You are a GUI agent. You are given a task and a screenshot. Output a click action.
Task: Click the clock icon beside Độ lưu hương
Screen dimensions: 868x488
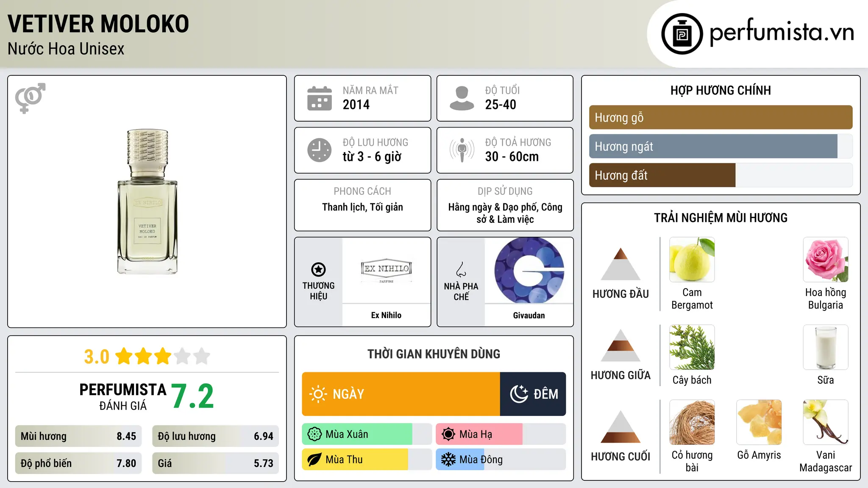pos(319,150)
